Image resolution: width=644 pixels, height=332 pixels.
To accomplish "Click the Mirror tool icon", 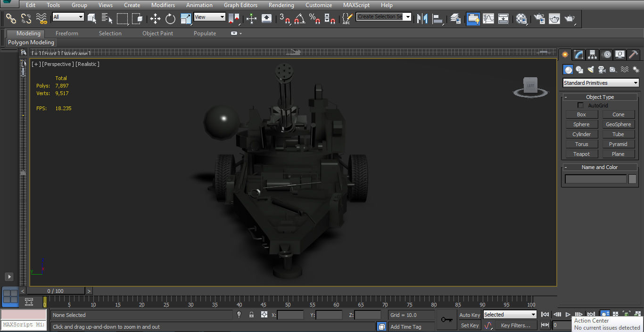I will click(x=422, y=19).
